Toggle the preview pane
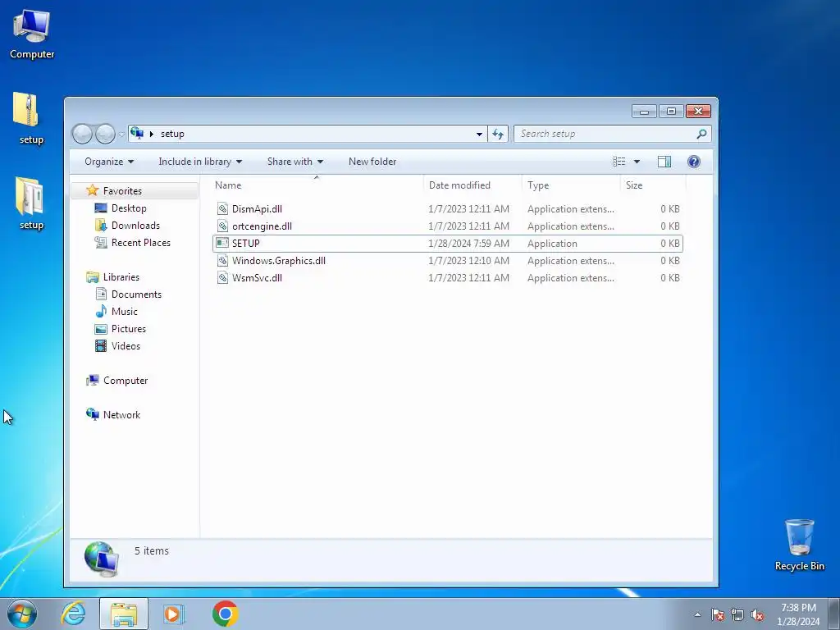 pos(664,162)
